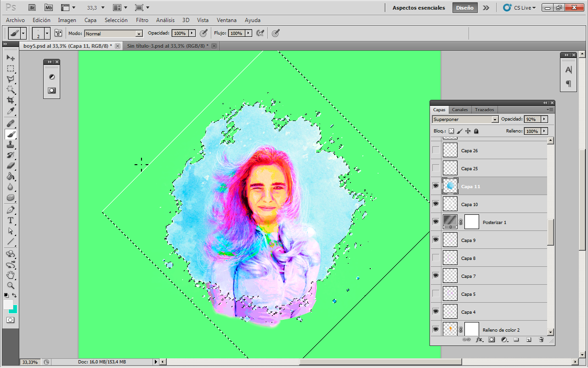Switch to Sin título-3.psd document tab
The height and width of the screenshot is (368, 588).
[168, 46]
